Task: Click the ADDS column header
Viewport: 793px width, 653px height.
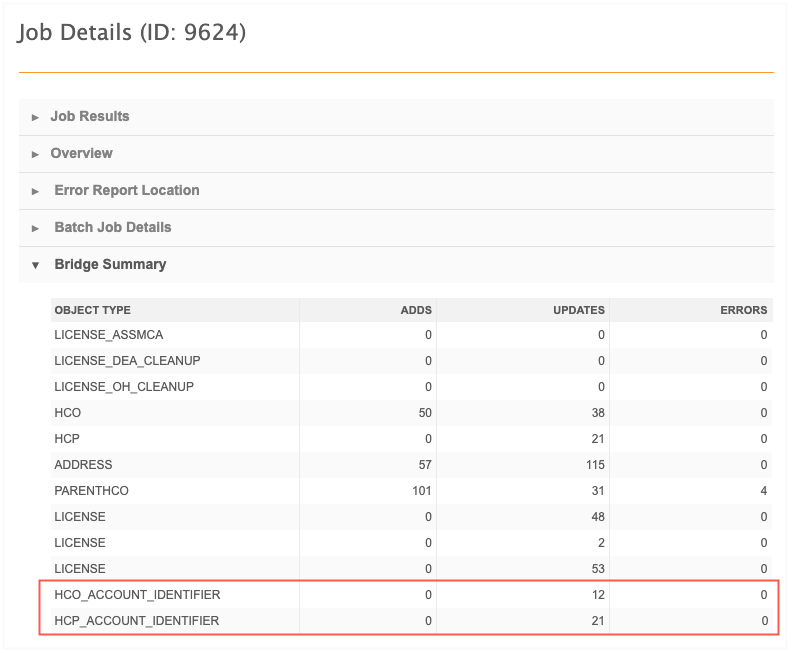Action: coord(416,310)
